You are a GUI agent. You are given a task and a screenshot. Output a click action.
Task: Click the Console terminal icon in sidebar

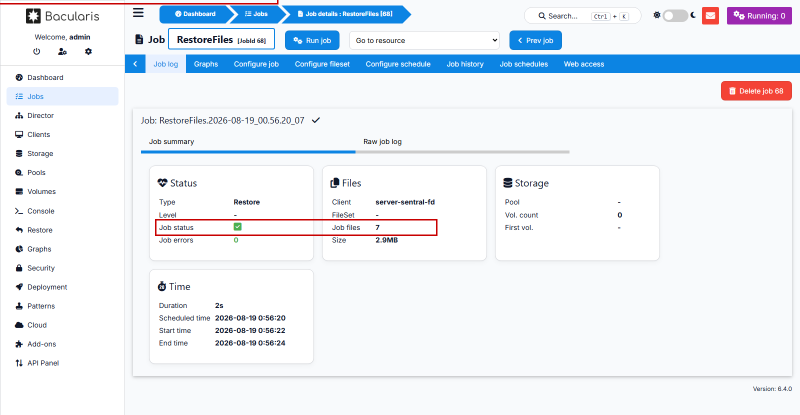[19, 211]
